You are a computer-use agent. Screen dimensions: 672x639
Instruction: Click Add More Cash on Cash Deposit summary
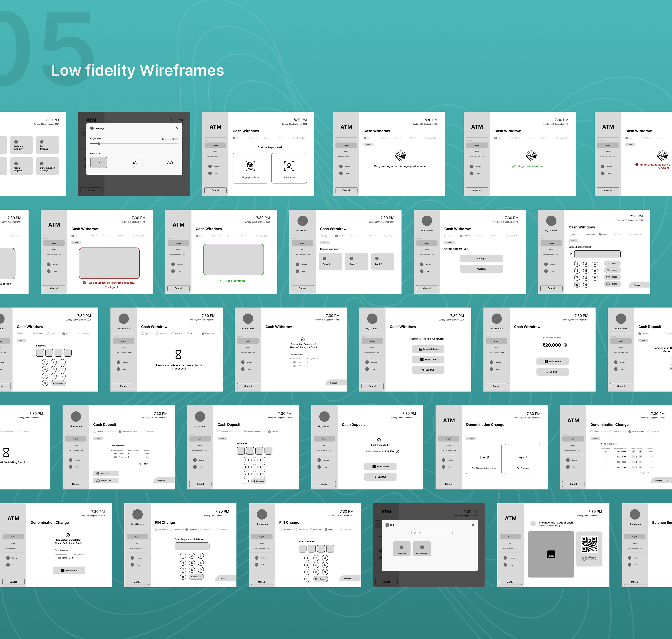point(106,481)
